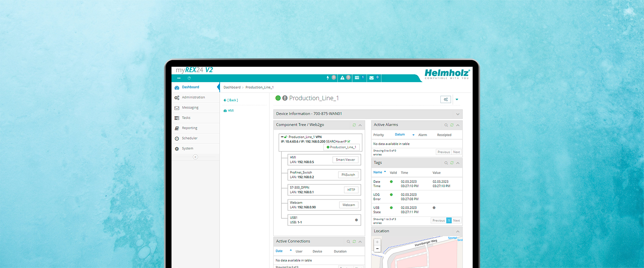644x268 pixels.
Task: Collapse the Active Connections panel
Action: [x=360, y=242]
